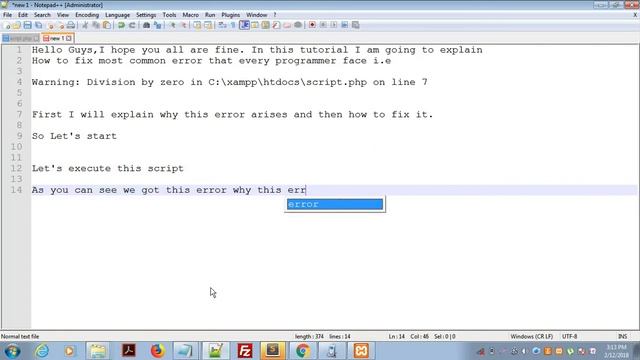Open the ? help menu
Viewport: 640px width, 360px height.
coord(275,15)
